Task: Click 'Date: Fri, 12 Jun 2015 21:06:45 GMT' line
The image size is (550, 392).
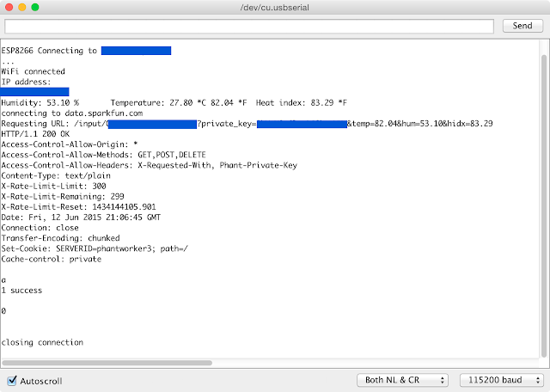Action: (81, 217)
